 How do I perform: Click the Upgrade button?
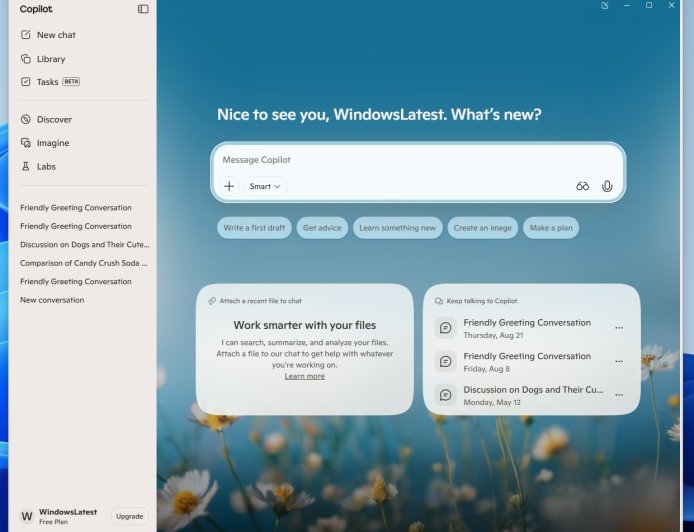129,516
